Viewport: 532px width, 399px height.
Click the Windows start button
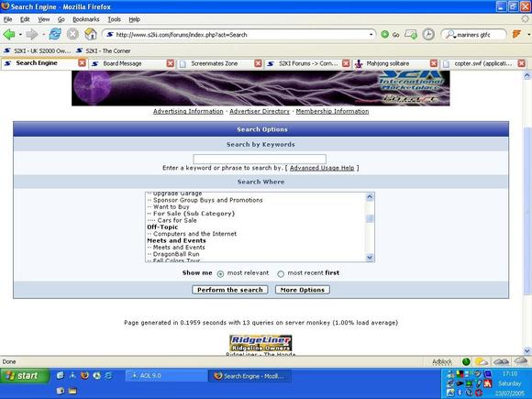[25, 375]
